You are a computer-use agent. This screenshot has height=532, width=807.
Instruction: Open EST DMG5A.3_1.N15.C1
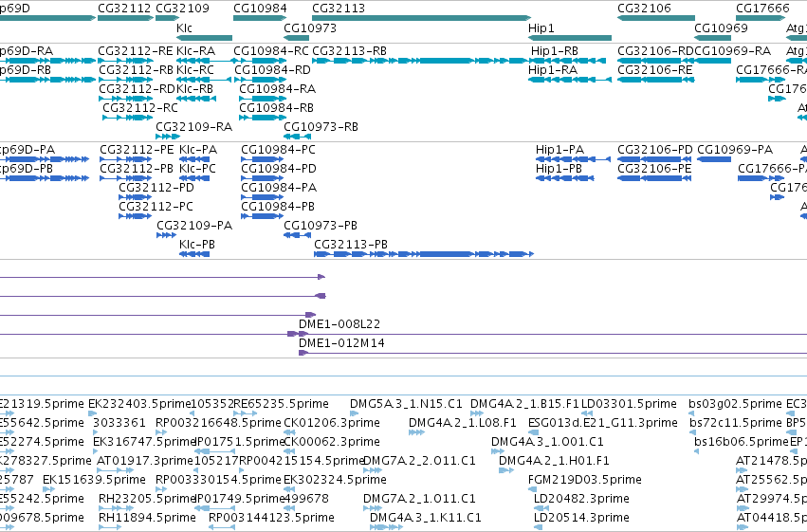pyautogui.click(x=354, y=413)
